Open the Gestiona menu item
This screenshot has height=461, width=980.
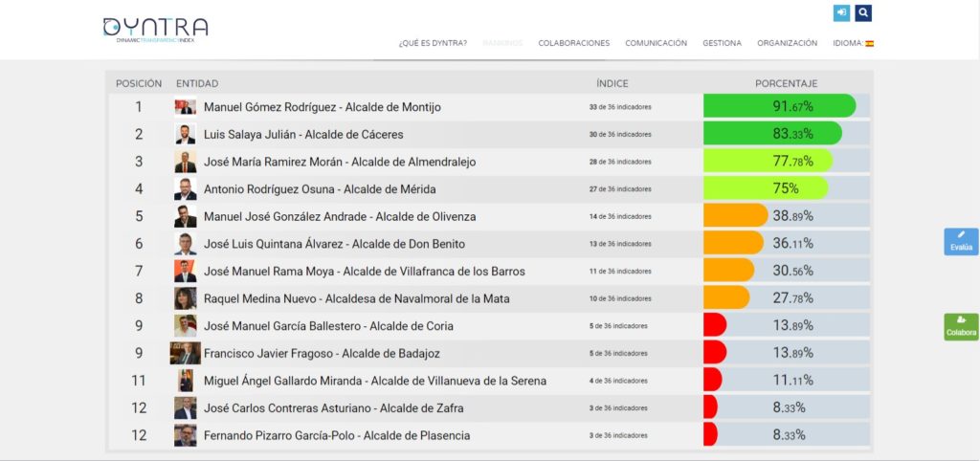(x=722, y=43)
